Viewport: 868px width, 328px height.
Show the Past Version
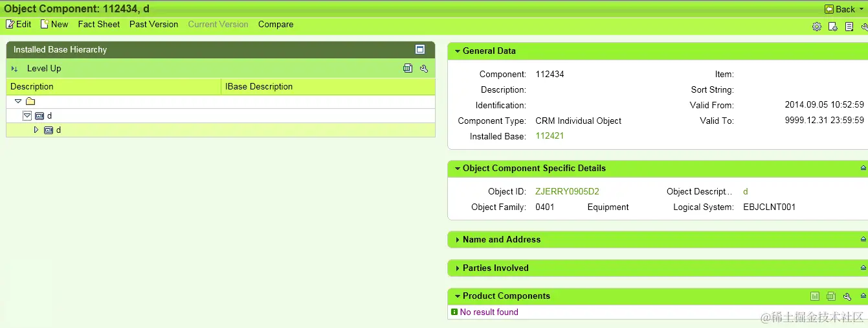click(x=153, y=24)
